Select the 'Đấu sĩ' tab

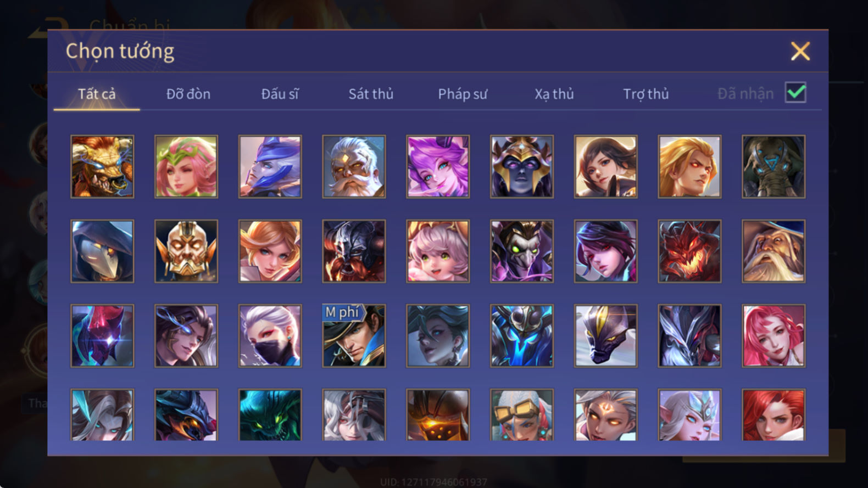tap(280, 94)
